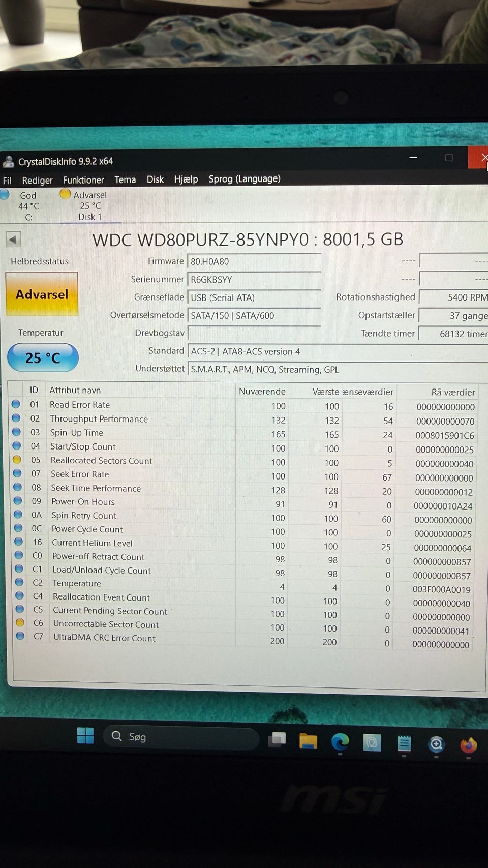Select the Spin Retry Count row
This screenshot has height=868, width=488.
(242, 517)
